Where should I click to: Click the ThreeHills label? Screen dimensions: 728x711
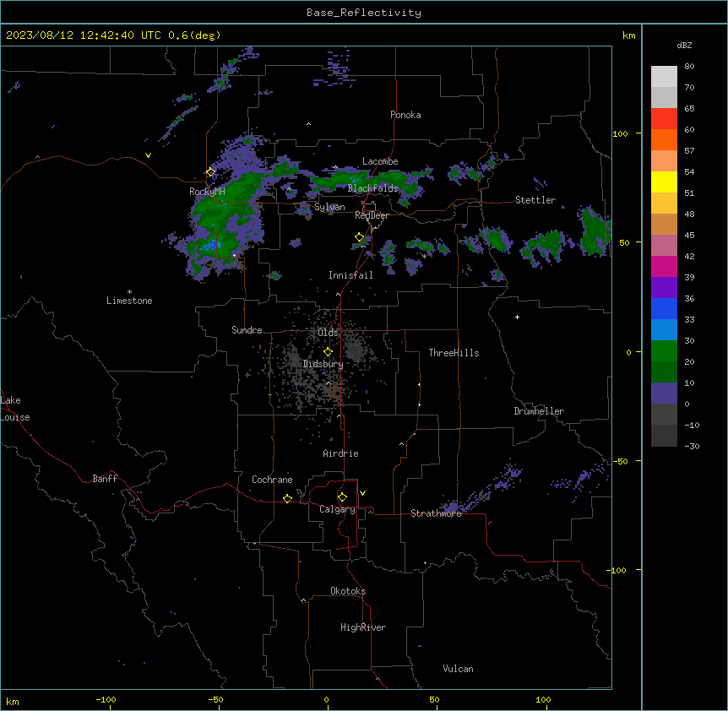coord(454,353)
